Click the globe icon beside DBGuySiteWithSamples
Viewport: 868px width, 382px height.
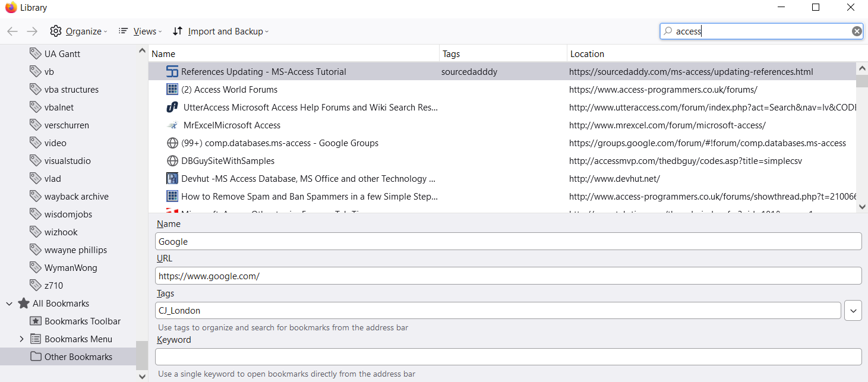click(172, 161)
